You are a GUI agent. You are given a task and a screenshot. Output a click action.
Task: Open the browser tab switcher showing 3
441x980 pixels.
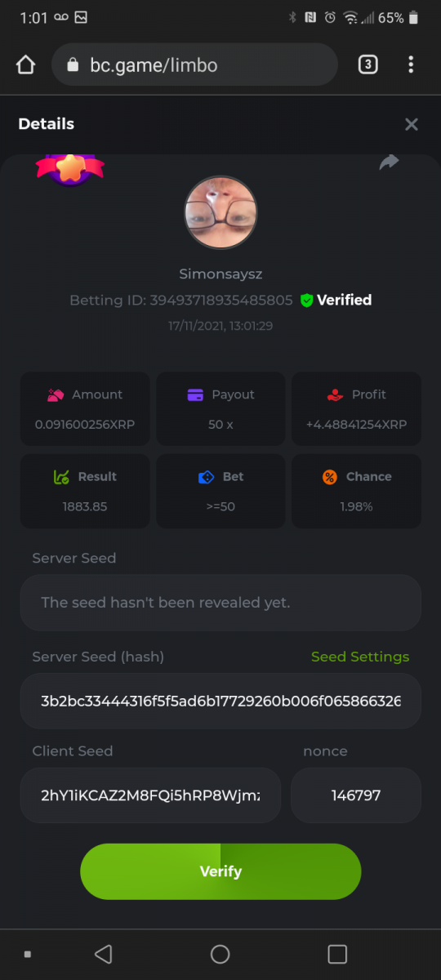(367, 65)
